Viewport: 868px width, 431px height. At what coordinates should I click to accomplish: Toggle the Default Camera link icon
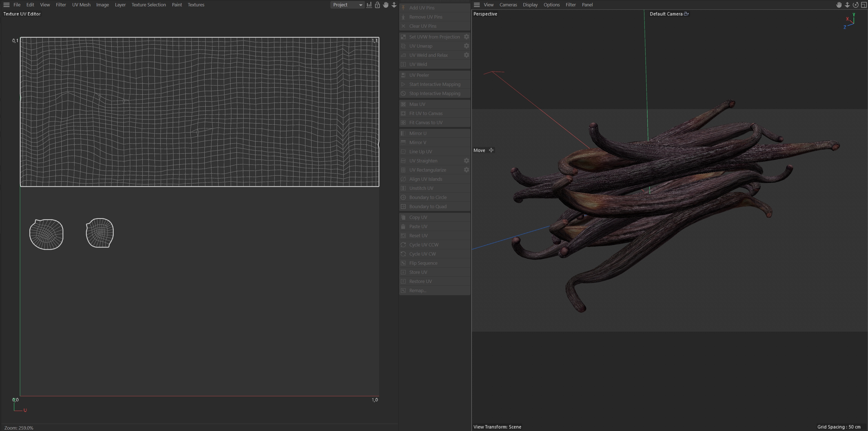click(x=686, y=14)
